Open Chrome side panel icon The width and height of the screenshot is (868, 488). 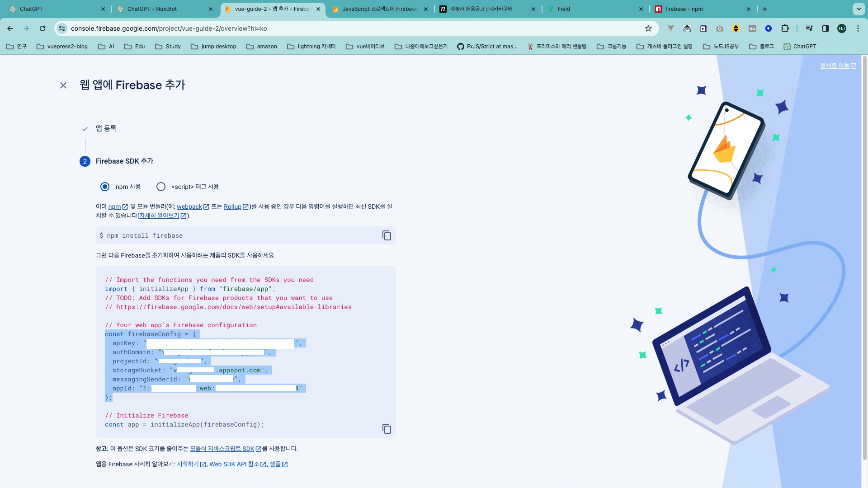pyautogui.click(x=826, y=28)
